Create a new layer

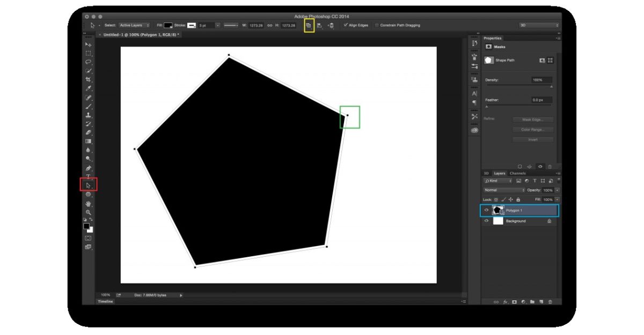pos(541,302)
